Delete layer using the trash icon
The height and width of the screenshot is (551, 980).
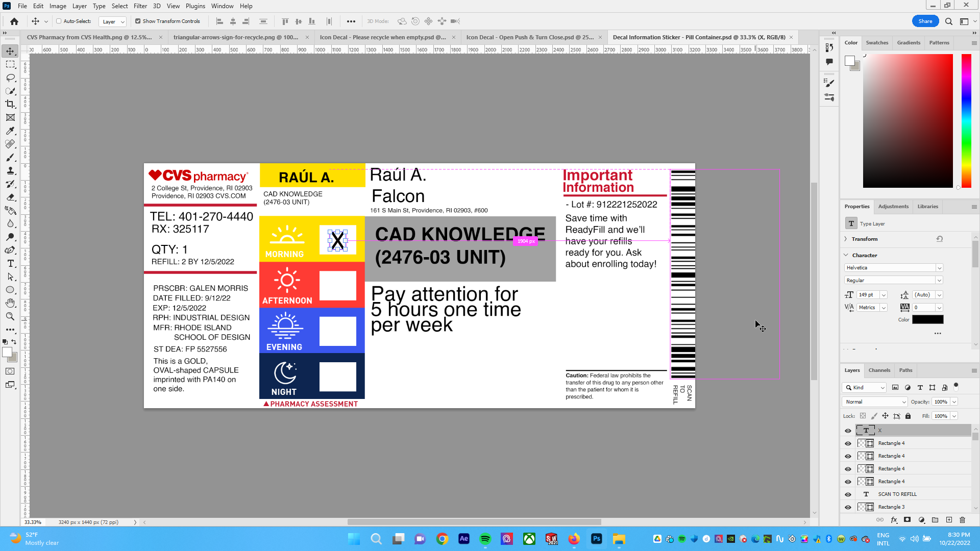[963, 520]
